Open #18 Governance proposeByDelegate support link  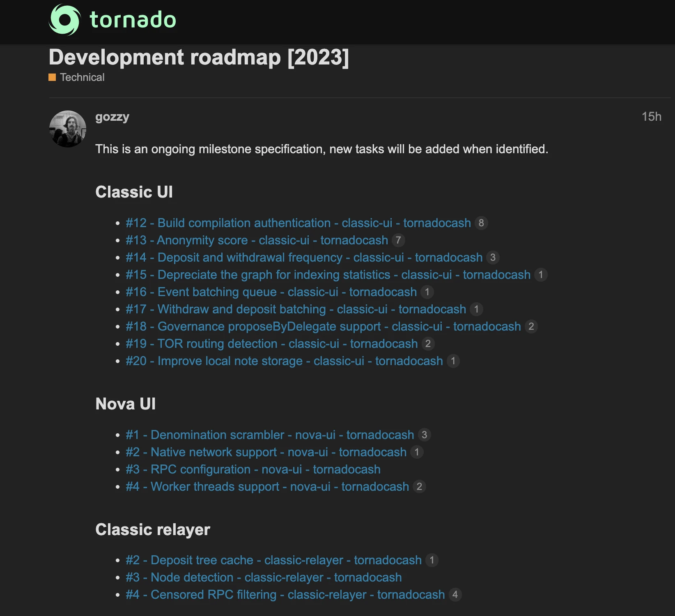point(323,326)
